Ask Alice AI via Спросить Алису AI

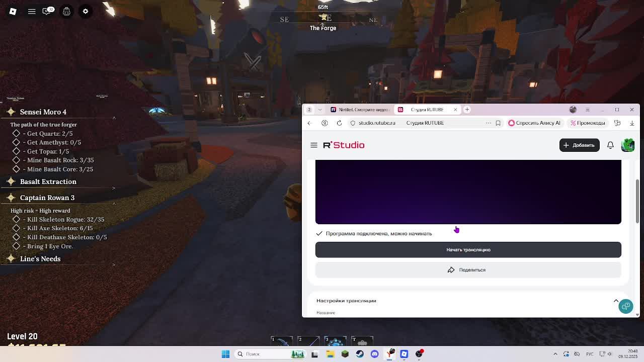534,123
